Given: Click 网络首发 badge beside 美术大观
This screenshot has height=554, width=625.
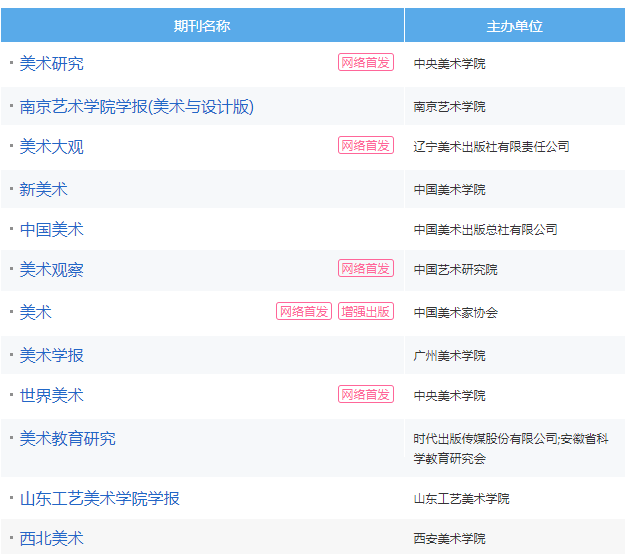Looking at the screenshot, I should click(x=366, y=145).
